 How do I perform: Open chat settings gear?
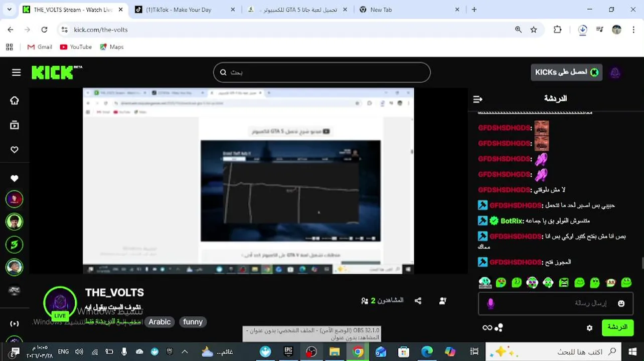point(589,328)
